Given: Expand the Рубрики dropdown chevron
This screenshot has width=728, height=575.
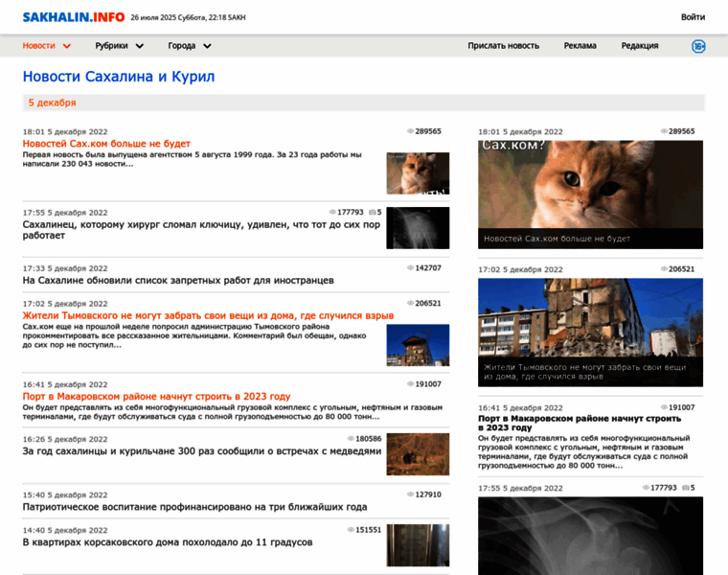Looking at the screenshot, I should click(x=139, y=46).
